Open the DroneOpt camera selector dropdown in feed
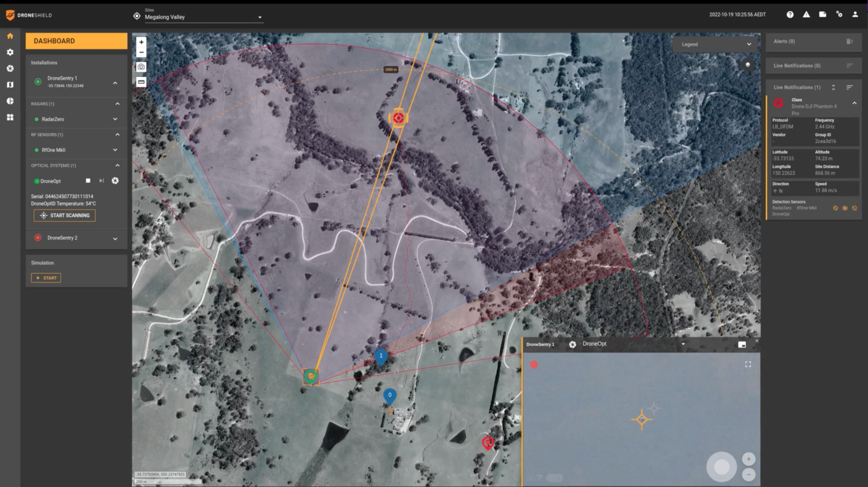This screenshot has width=868, height=487. 634,344
